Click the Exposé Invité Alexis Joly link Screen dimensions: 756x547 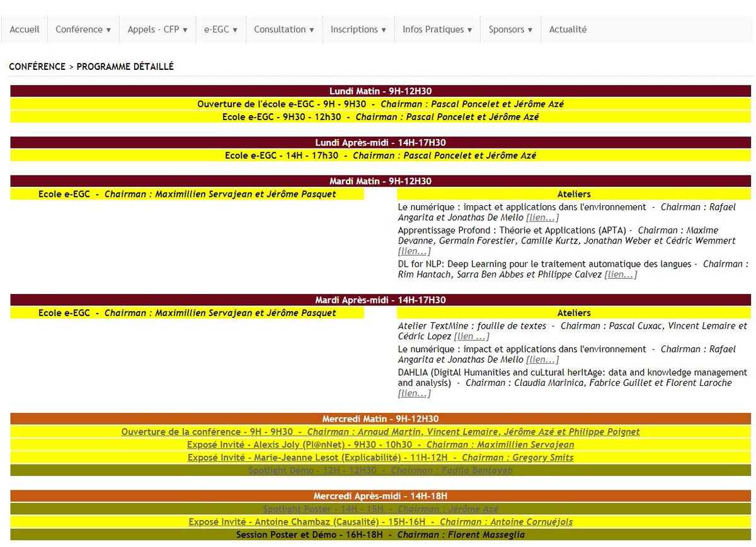pyautogui.click(x=380, y=444)
